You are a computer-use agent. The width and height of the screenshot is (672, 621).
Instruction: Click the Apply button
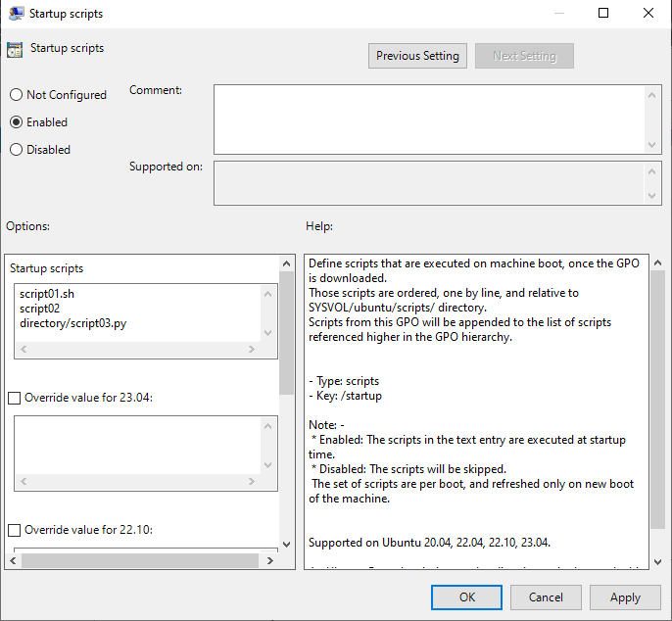(x=625, y=597)
